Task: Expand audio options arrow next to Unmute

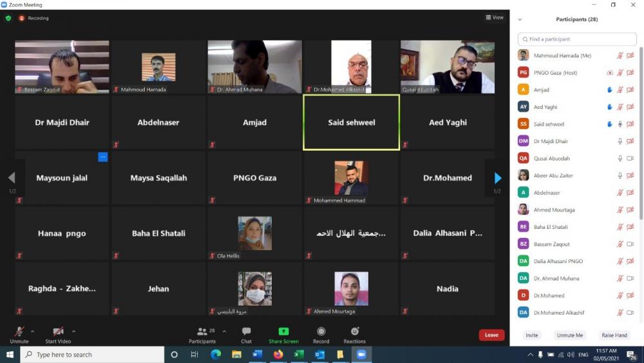Action: pyautogui.click(x=32, y=331)
